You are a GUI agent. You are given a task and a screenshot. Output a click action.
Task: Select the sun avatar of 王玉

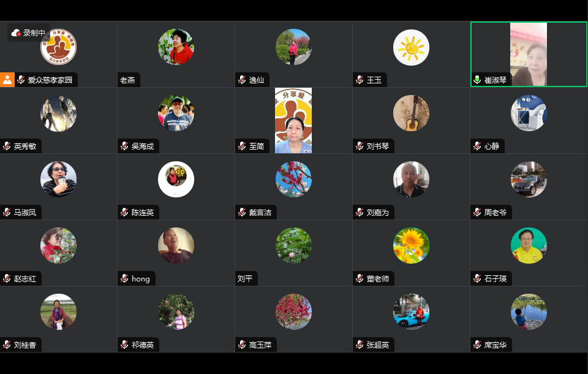point(411,47)
